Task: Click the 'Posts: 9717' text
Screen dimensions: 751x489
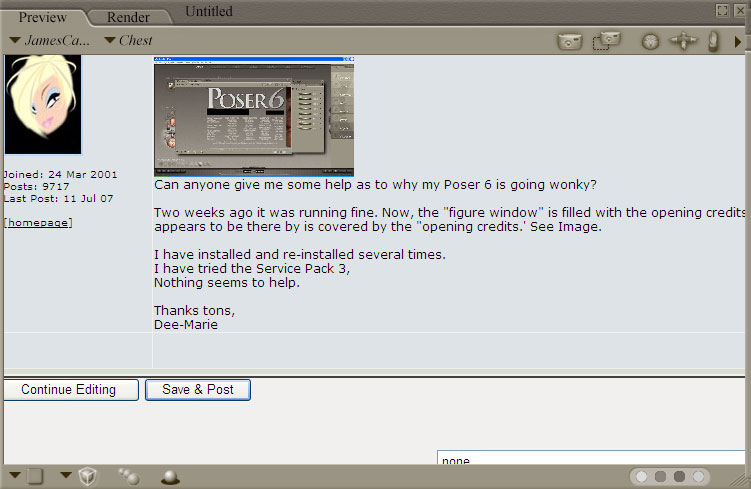Action: click(x=36, y=186)
